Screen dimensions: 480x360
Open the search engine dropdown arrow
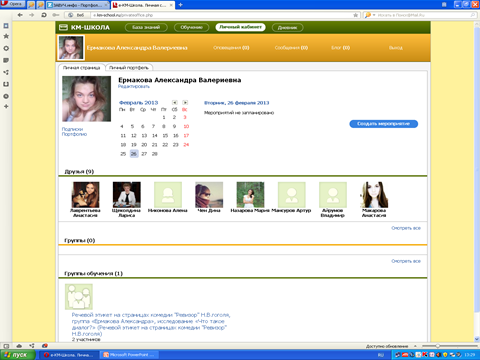pos(374,15)
